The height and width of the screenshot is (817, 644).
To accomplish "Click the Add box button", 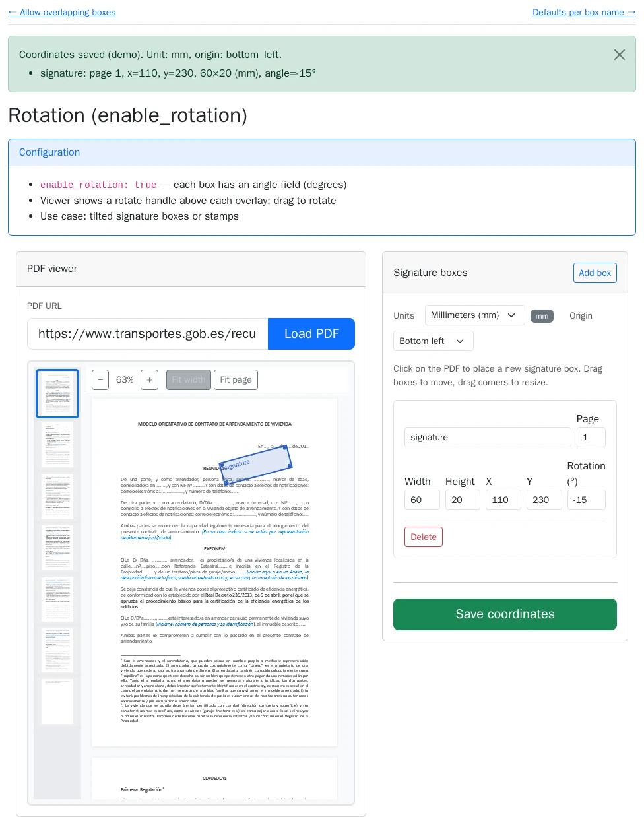I will pos(595,273).
